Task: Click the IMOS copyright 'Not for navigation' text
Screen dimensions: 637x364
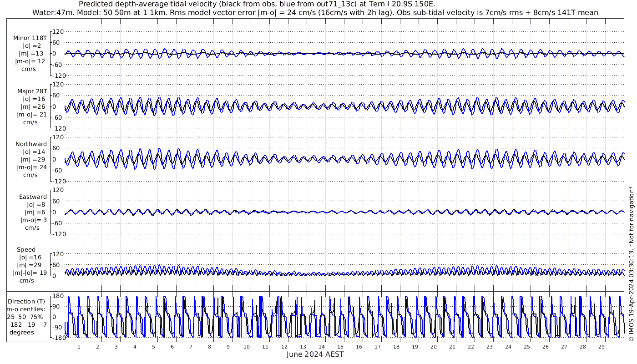Action: tap(631, 263)
